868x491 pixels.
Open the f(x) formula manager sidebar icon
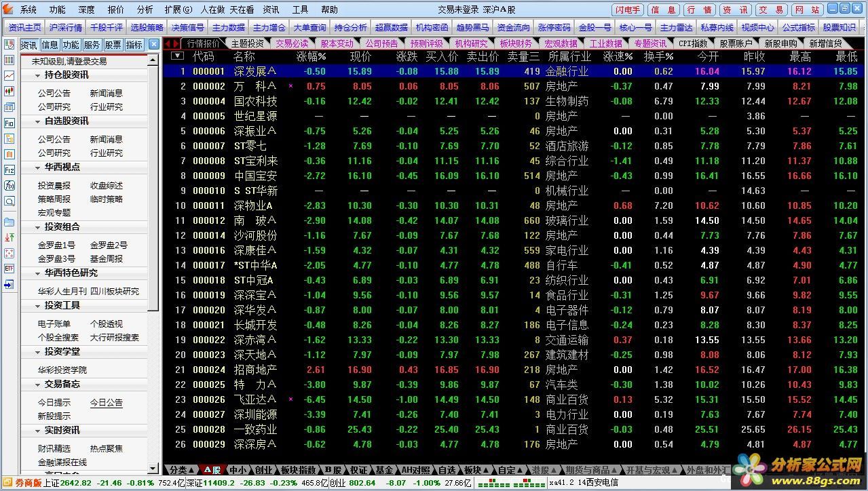coord(9,186)
